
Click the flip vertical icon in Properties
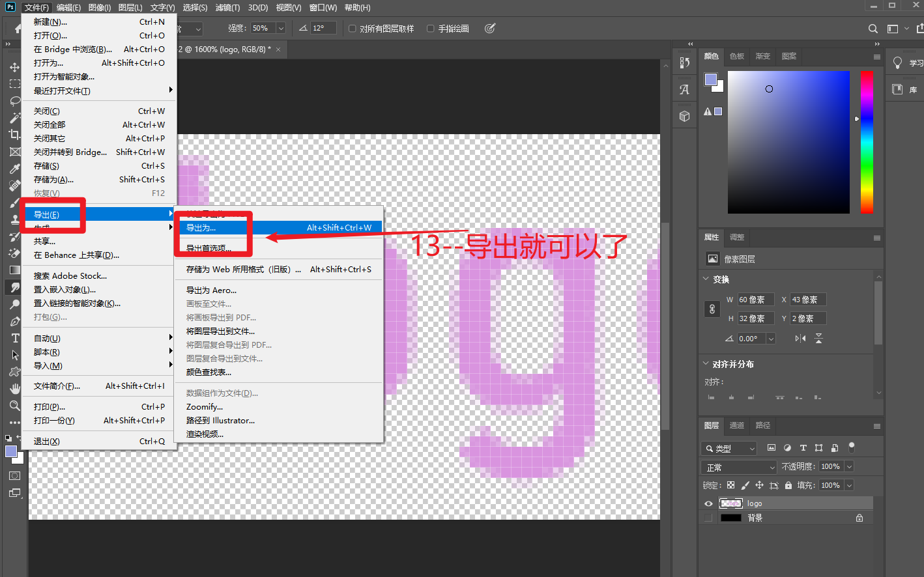tap(819, 339)
